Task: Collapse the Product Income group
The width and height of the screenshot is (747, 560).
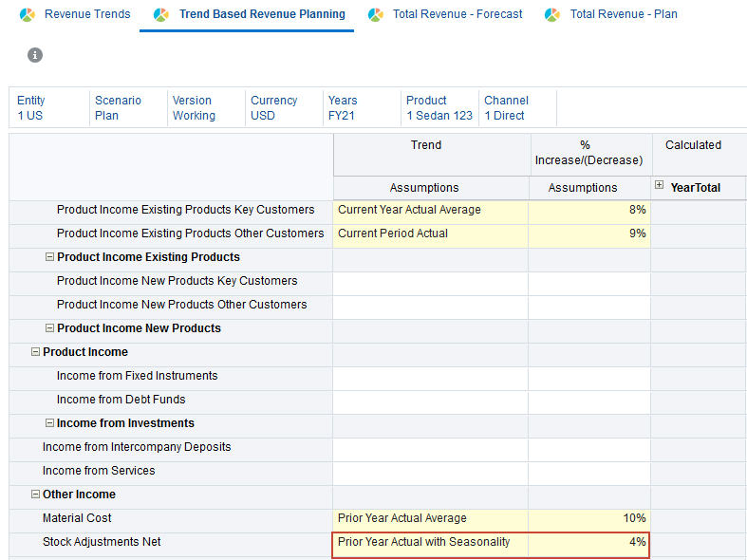Action: 35,352
